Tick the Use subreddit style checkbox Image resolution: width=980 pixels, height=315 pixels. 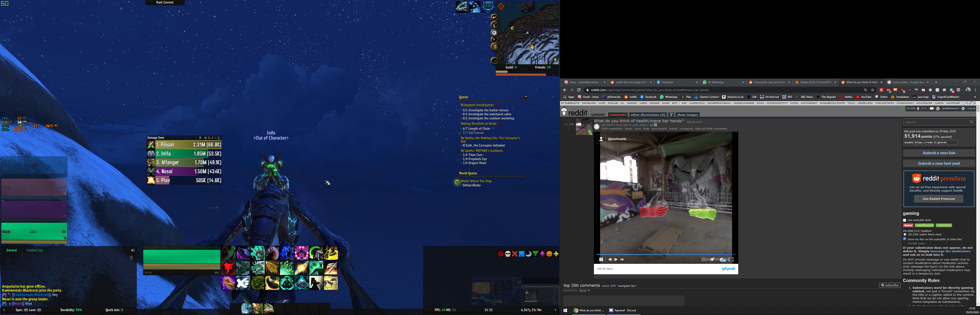(905, 220)
